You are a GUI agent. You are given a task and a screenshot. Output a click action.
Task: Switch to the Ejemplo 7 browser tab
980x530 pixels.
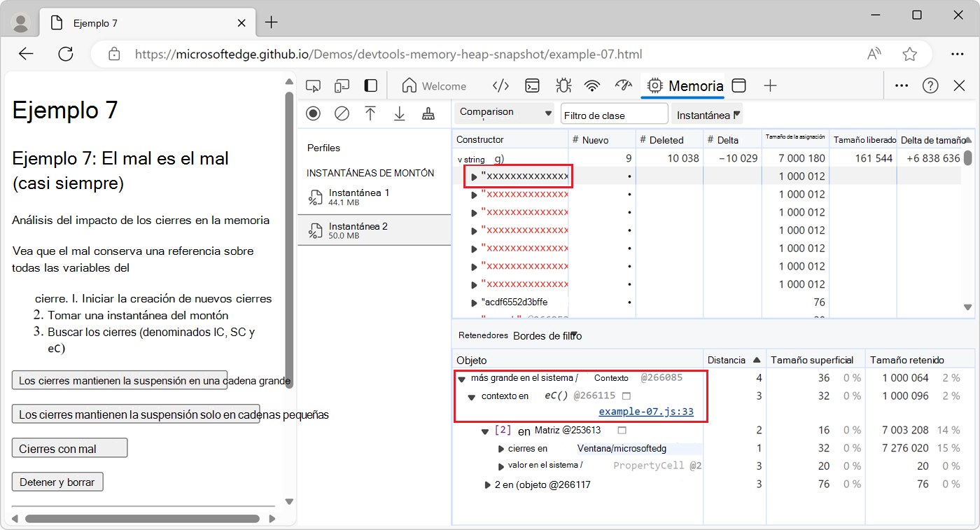click(147, 23)
